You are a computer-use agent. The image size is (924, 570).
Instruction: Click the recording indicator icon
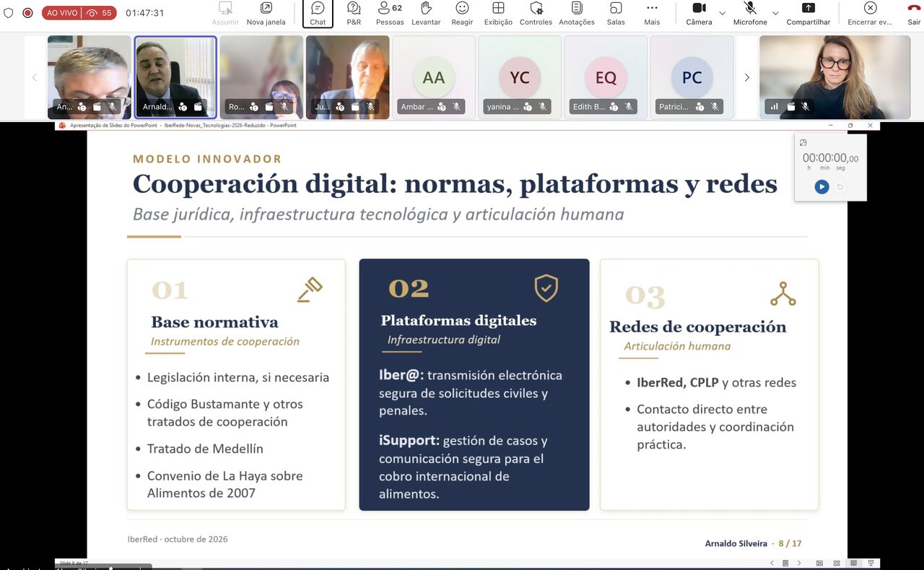coord(27,13)
